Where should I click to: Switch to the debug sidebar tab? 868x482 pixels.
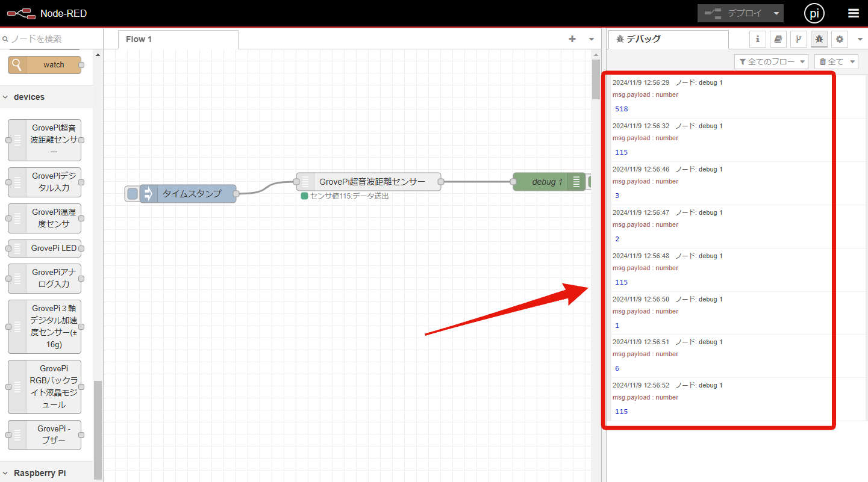coord(819,39)
